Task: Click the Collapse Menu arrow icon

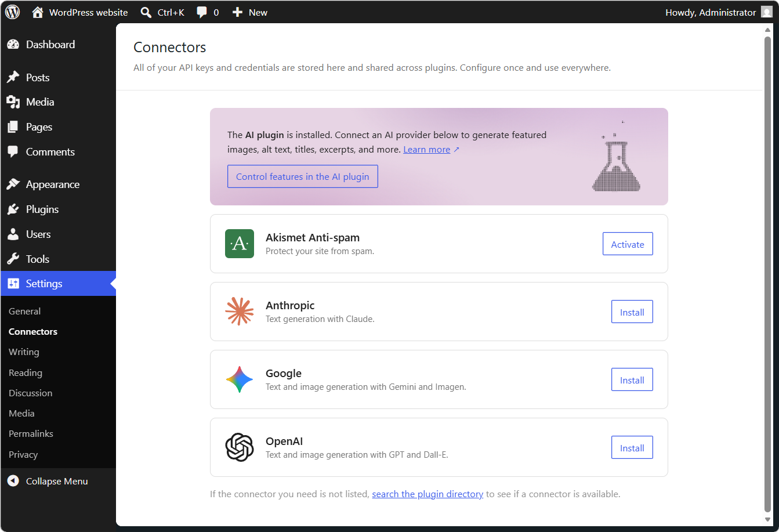Action: click(x=13, y=481)
